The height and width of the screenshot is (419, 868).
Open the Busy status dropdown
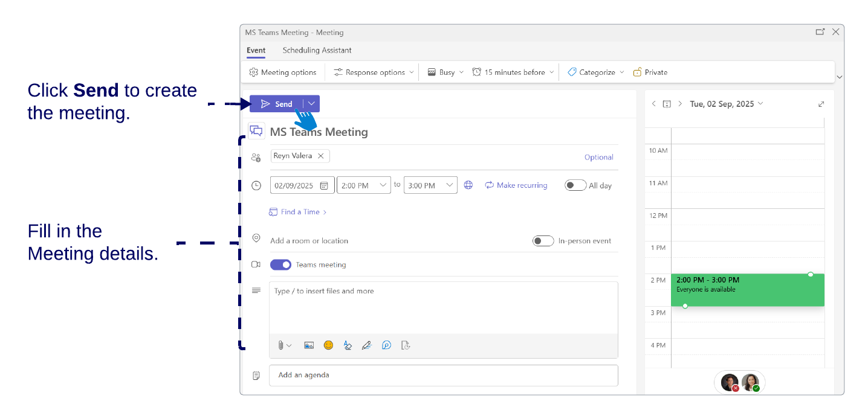pyautogui.click(x=445, y=72)
